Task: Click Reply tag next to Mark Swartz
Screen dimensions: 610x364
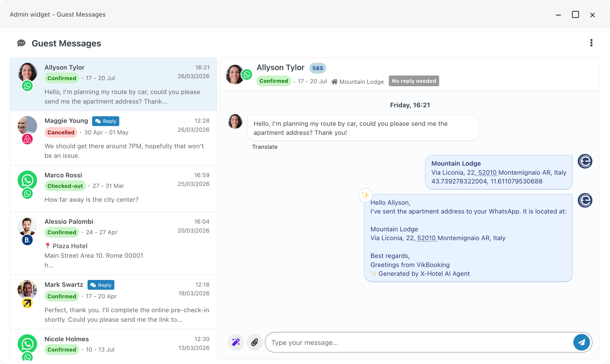Action: coord(101,285)
